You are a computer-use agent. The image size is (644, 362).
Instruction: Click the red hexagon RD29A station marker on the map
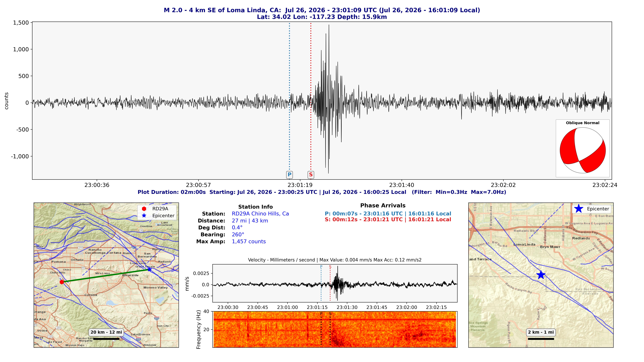(62, 282)
